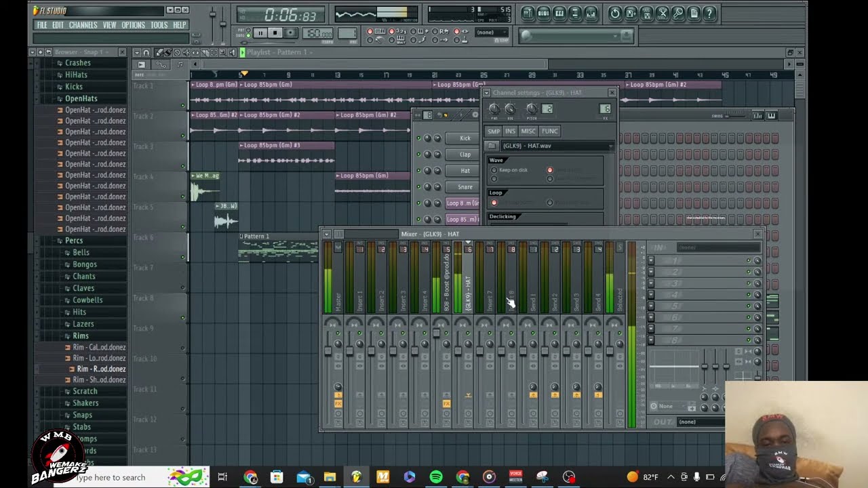Open keyboard editor icon in step sequencer
868x488 pixels.
[x=771, y=116]
